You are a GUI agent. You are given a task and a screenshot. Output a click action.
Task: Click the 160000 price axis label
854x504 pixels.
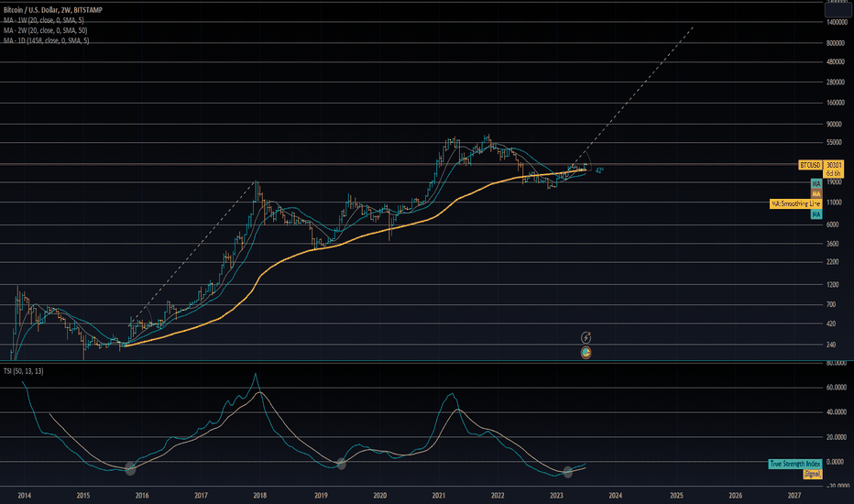(x=836, y=103)
